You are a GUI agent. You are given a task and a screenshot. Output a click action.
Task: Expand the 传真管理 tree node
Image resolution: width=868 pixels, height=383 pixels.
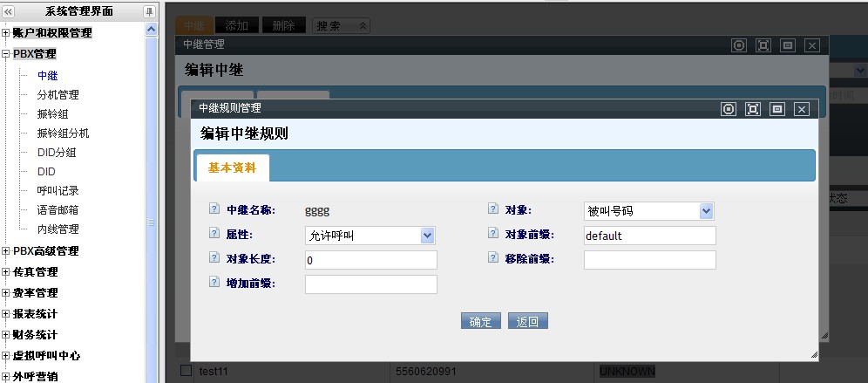pyautogui.click(x=6, y=272)
